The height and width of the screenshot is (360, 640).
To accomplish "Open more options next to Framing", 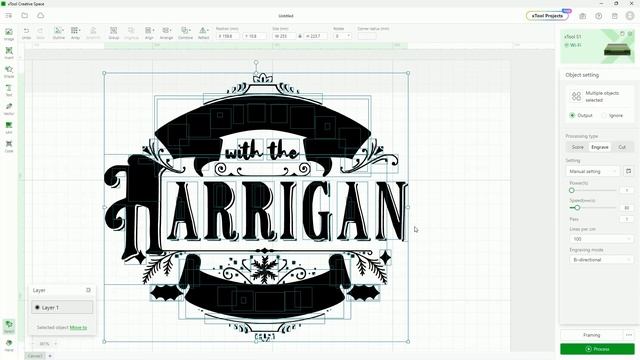I will coord(629,335).
